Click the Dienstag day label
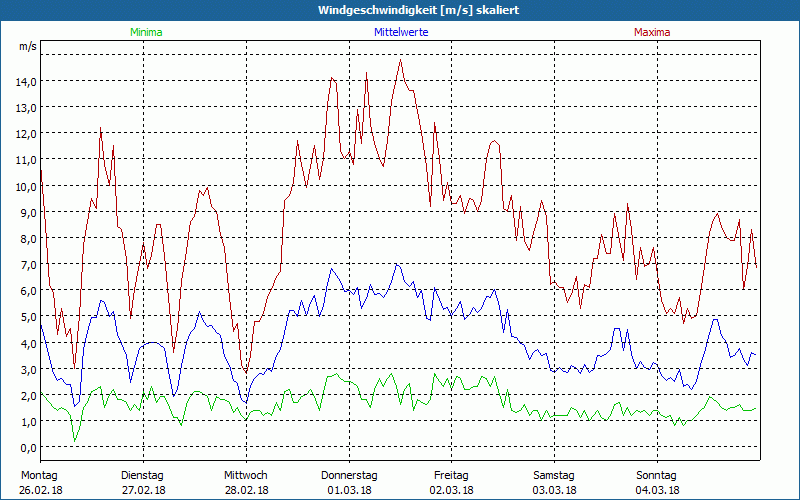Viewport: 800px width, 500px height. [x=142, y=476]
